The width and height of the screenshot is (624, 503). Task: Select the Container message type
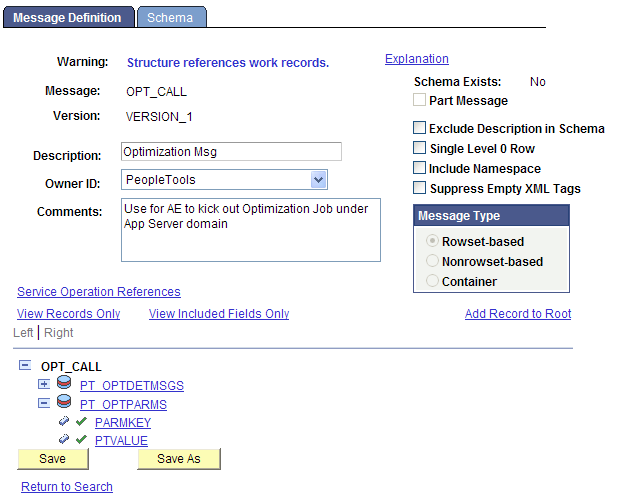pos(432,281)
